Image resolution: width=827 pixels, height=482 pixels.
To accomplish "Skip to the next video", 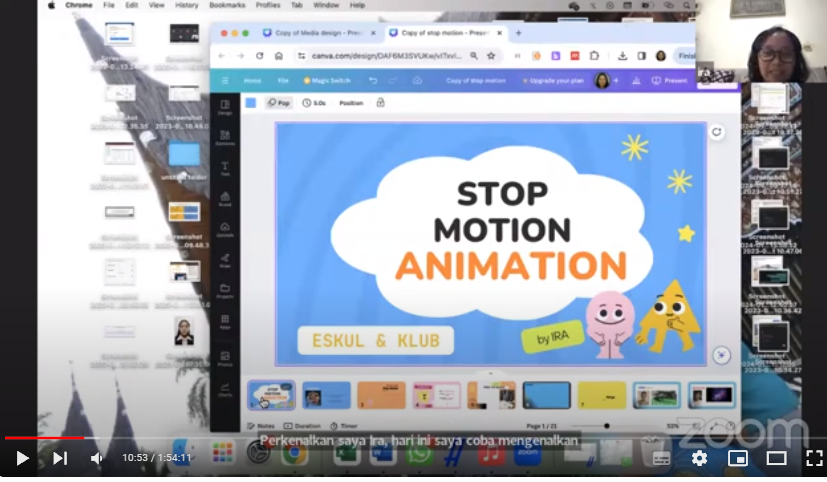I will pos(60,458).
